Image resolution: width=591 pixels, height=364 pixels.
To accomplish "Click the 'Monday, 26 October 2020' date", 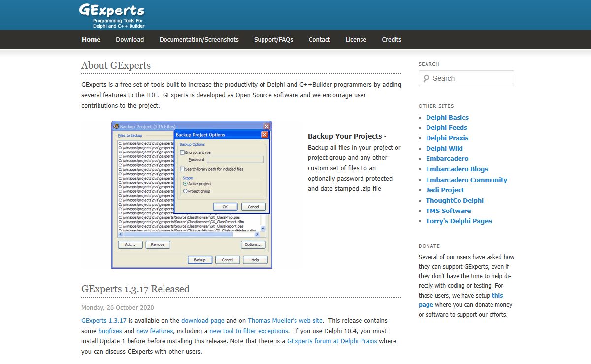I will [118, 308].
